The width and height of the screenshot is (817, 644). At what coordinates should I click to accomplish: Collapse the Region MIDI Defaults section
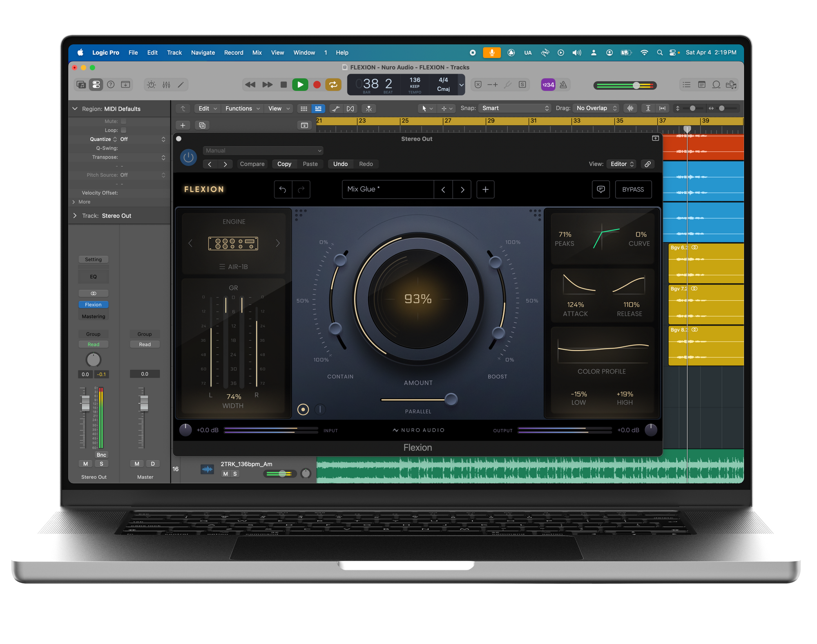[x=75, y=109]
